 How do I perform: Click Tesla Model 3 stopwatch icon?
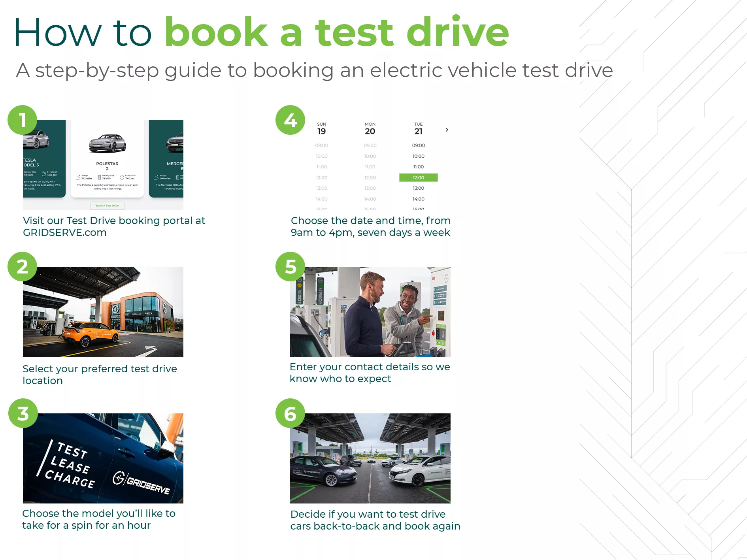[44, 173]
